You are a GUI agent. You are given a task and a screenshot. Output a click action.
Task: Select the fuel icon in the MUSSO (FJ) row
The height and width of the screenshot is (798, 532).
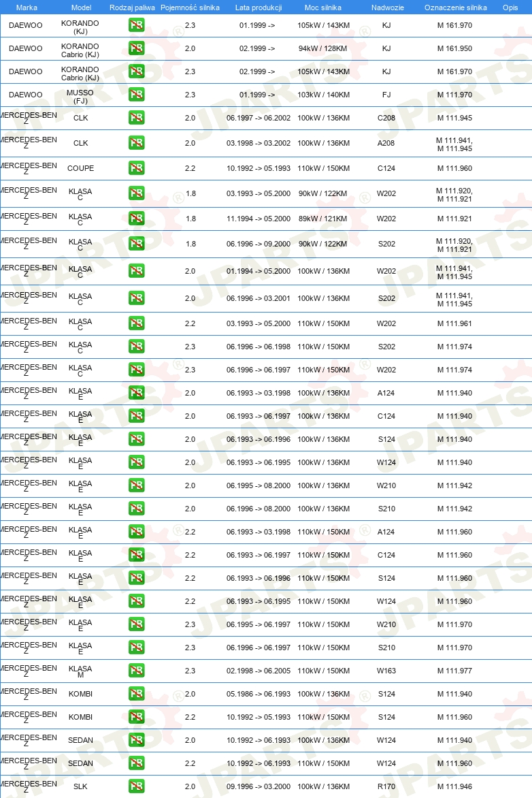[136, 95]
